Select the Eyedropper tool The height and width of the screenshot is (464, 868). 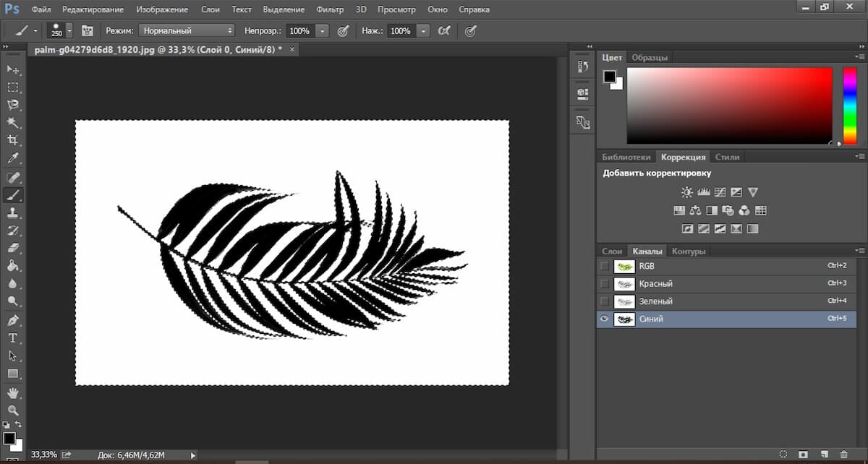pyautogui.click(x=13, y=158)
